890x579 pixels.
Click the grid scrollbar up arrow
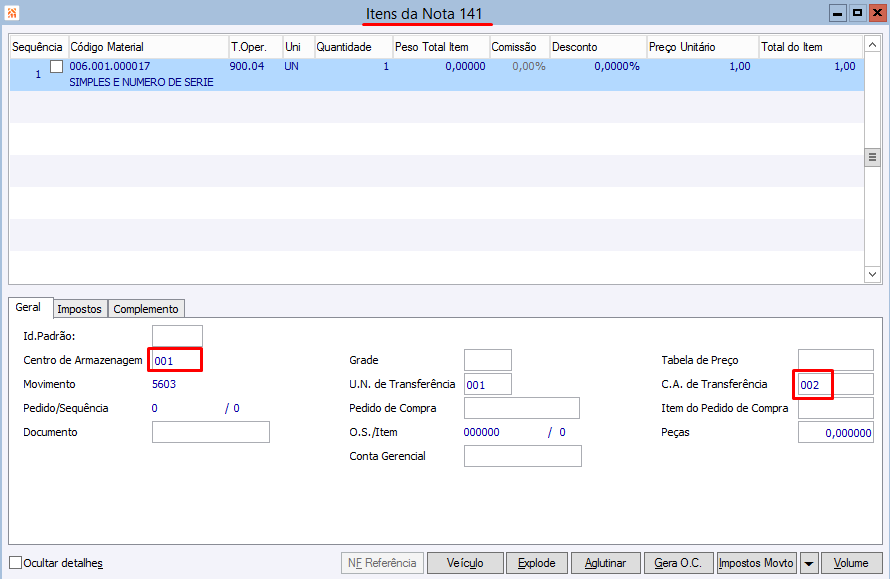pyautogui.click(x=872, y=45)
